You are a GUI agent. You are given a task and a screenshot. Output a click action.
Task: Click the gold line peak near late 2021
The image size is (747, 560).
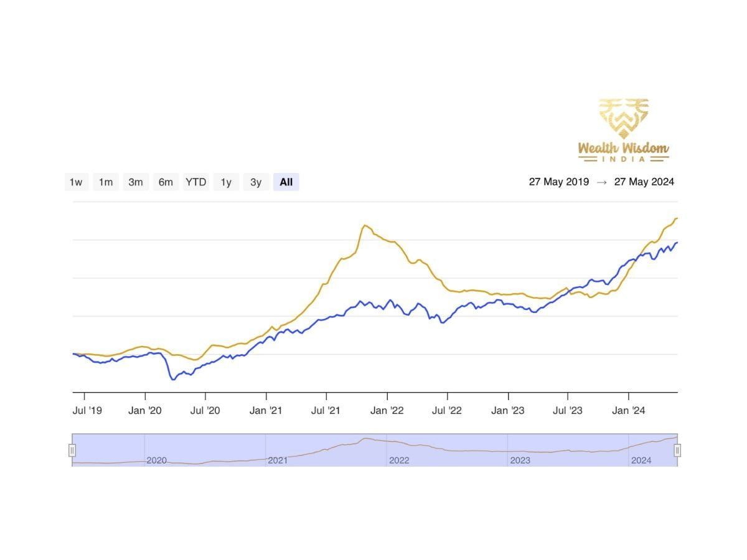pyautogui.click(x=364, y=225)
